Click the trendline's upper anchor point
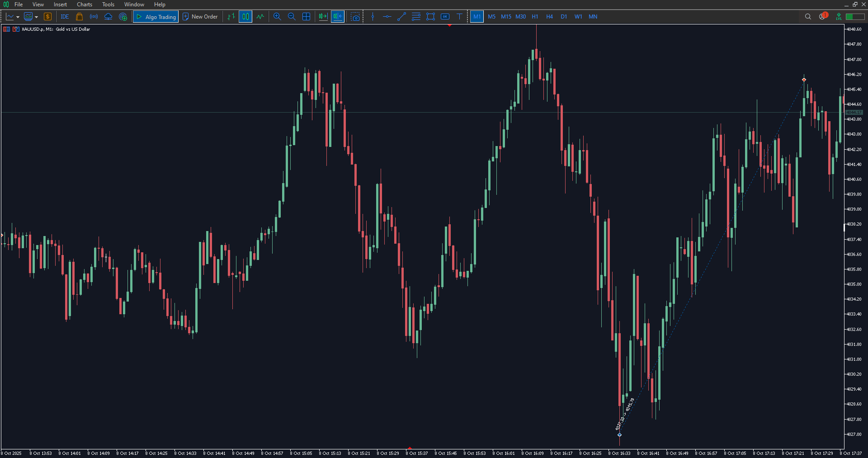 pyautogui.click(x=804, y=80)
